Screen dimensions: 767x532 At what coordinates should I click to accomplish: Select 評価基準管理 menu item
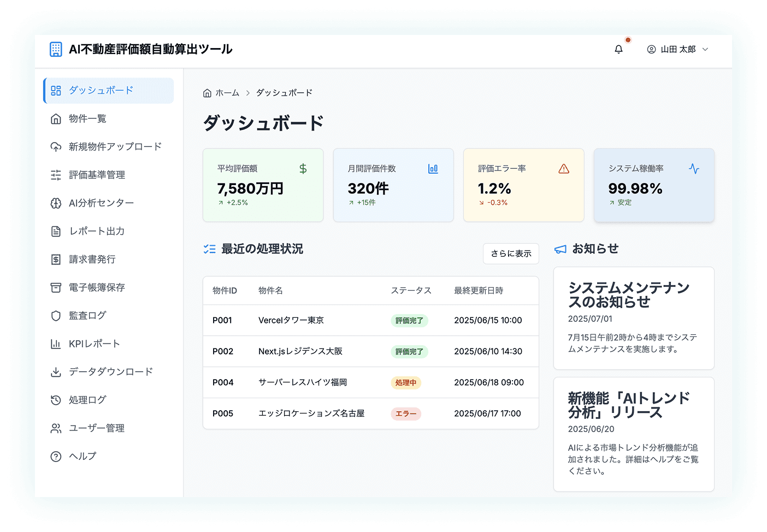pos(97,175)
